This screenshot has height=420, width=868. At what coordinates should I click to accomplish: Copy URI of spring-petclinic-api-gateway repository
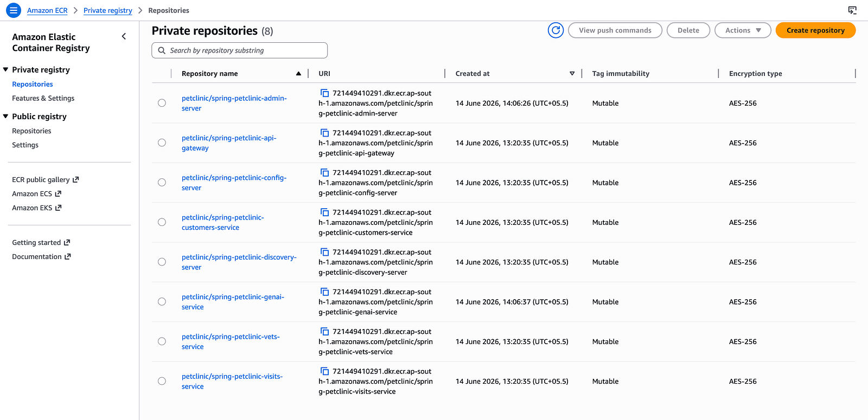[325, 133]
